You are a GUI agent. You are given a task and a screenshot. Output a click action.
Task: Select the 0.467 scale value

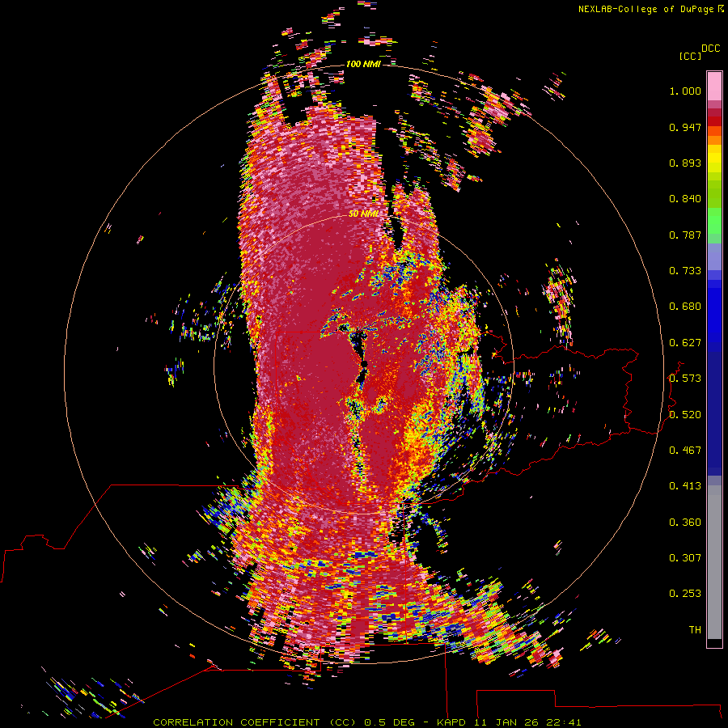tap(685, 451)
